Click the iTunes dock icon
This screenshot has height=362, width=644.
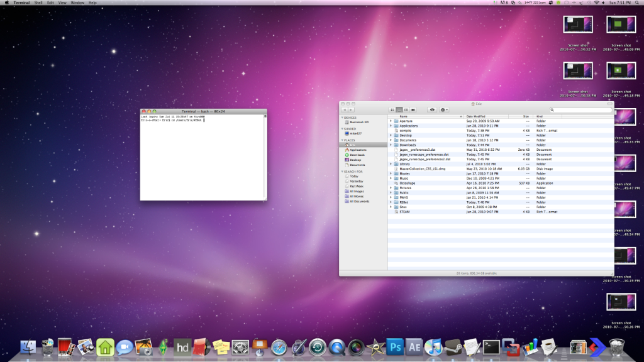tap(433, 346)
